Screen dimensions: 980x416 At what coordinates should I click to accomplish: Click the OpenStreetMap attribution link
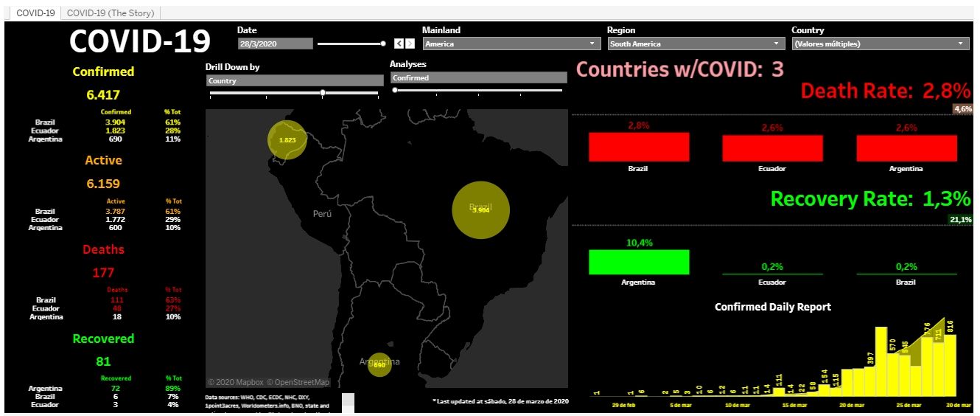(298, 382)
